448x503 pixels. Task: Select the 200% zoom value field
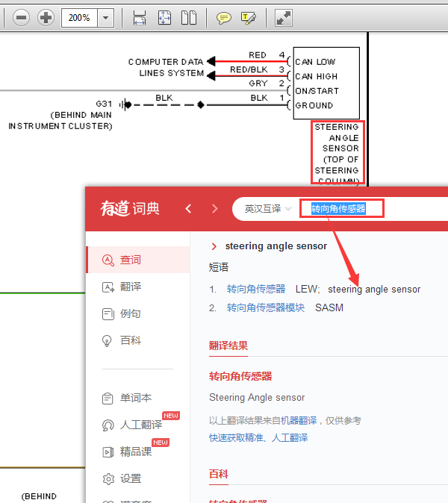(x=79, y=18)
